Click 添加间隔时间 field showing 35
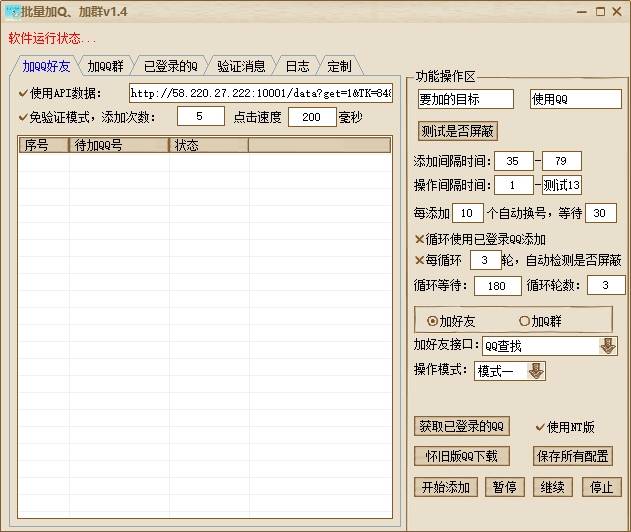Viewport: 631px width, 532px height. pos(513,161)
